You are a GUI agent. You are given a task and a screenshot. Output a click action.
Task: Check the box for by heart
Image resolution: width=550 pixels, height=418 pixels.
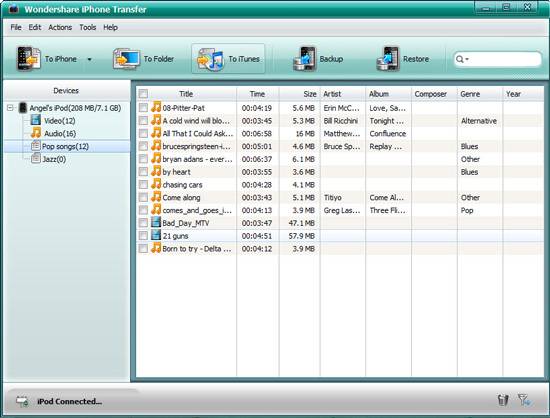point(143,171)
